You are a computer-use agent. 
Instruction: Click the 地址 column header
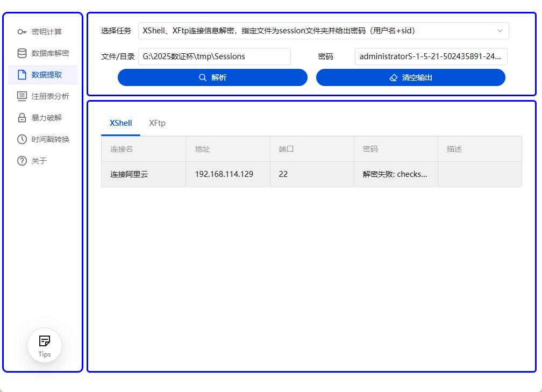pos(228,149)
